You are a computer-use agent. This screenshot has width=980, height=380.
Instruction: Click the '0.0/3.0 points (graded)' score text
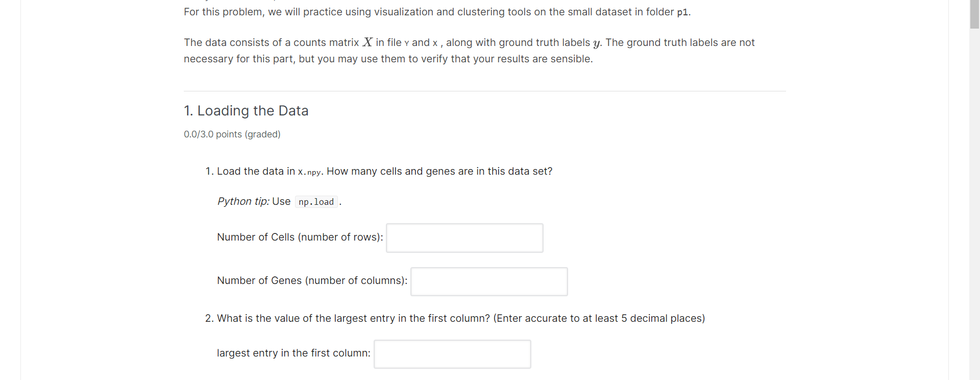click(x=232, y=134)
